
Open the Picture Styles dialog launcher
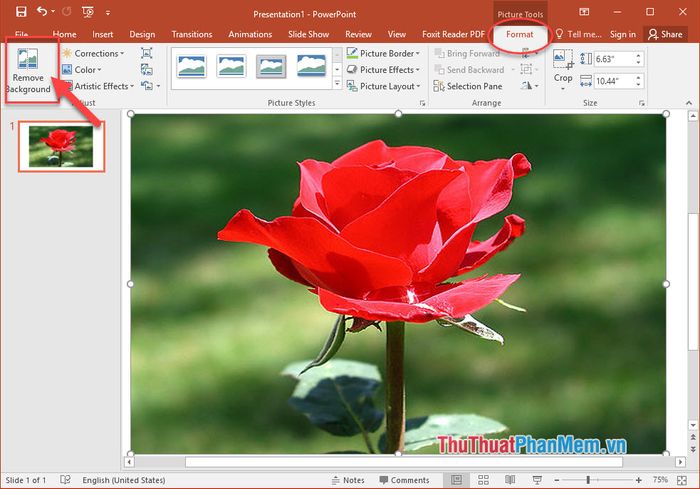[x=422, y=103]
